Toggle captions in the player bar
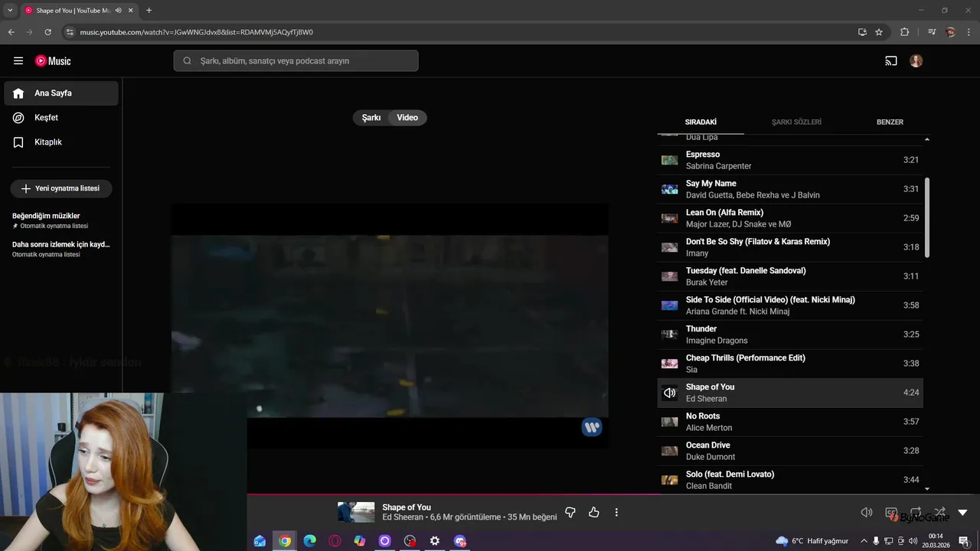 891,513
